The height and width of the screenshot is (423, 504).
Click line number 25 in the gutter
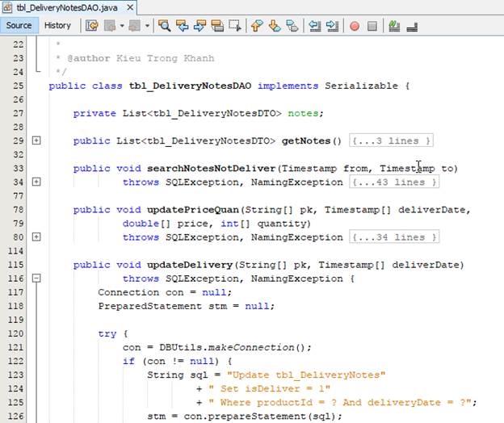tap(19, 86)
